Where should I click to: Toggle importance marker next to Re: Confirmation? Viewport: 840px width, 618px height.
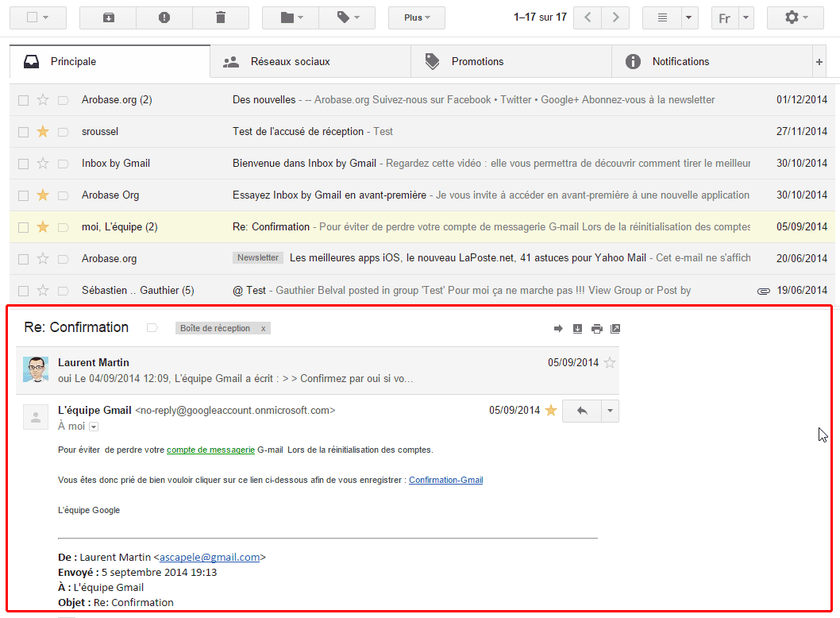point(152,328)
